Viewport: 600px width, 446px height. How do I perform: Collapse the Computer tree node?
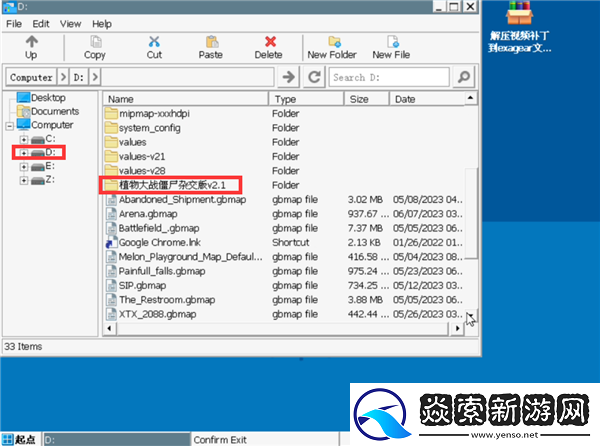pos(10,126)
